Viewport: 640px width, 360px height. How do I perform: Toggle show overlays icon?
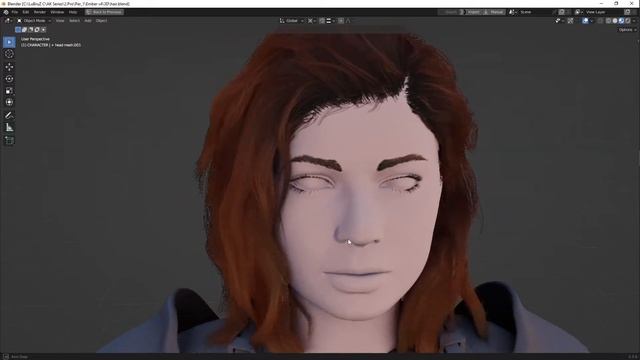[x=585, y=21]
